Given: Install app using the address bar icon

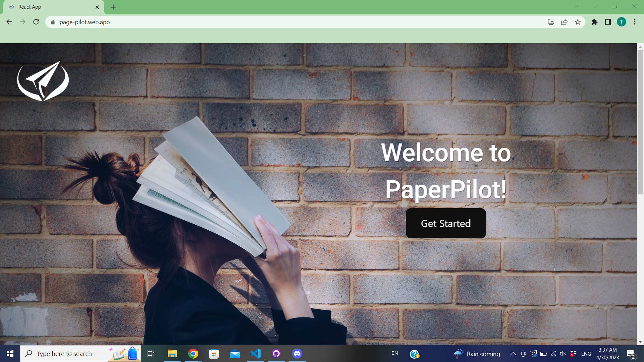Looking at the screenshot, I should tap(551, 22).
